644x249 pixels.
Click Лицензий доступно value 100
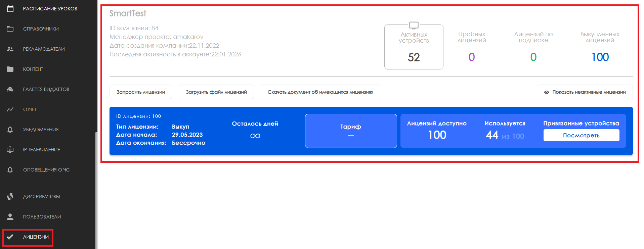point(437,135)
